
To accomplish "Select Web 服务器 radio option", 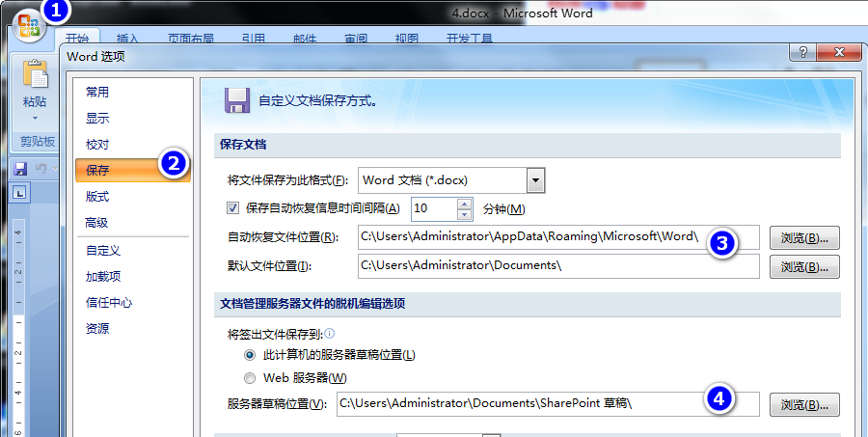I will (x=250, y=378).
